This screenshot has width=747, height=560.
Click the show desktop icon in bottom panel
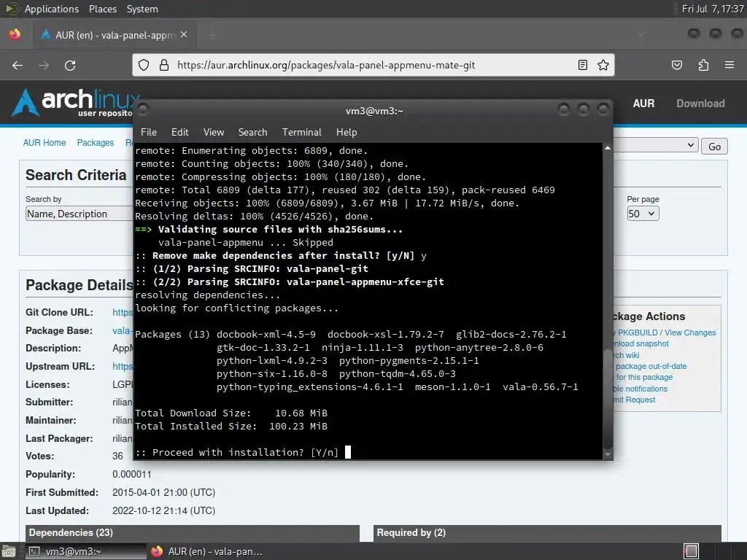pos(9,551)
